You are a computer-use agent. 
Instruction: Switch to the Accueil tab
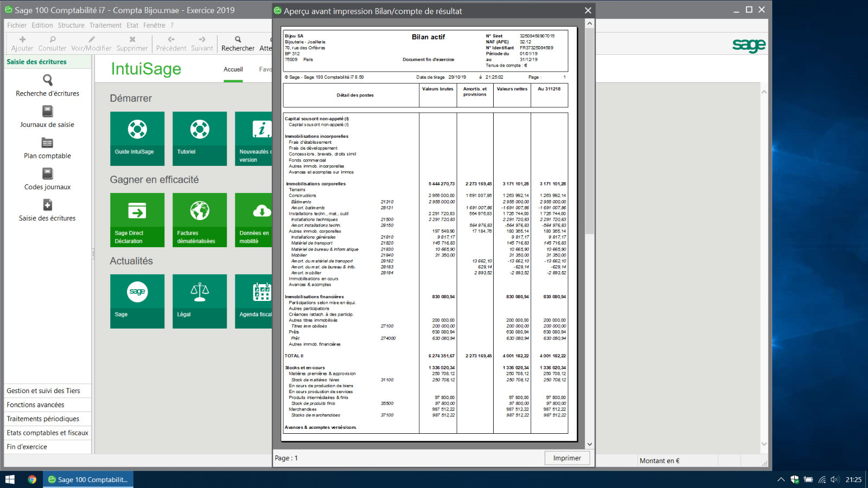pyautogui.click(x=233, y=69)
